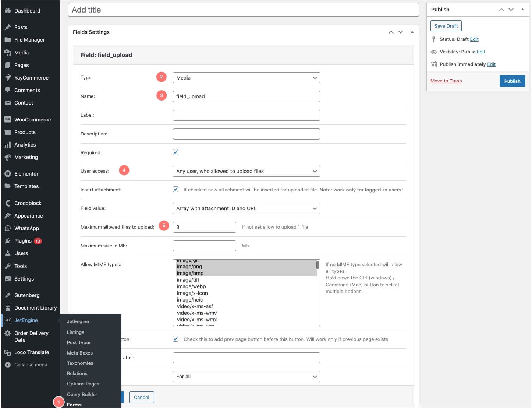Click the File Manager sidebar icon
The height and width of the screenshot is (409, 532).
tap(8, 40)
